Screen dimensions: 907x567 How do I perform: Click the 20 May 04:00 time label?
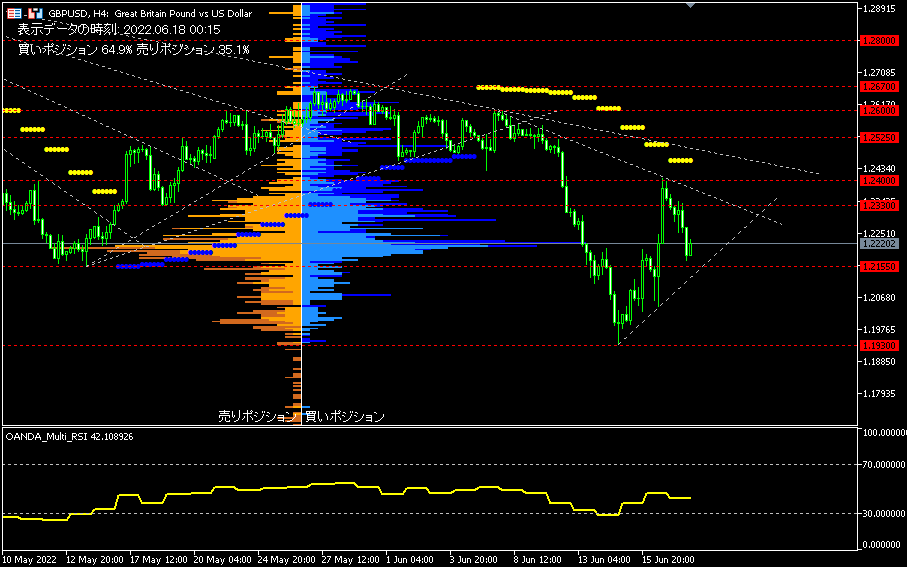click(223, 560)
